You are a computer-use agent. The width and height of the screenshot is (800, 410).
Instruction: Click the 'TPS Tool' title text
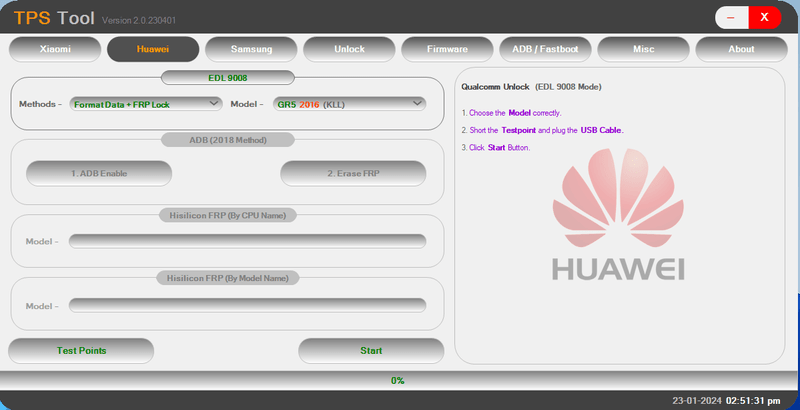[x=54, y=18]
